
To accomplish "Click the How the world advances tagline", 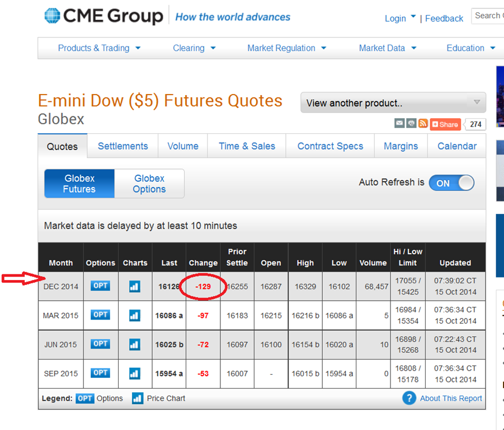I will (x=233, y=17).
